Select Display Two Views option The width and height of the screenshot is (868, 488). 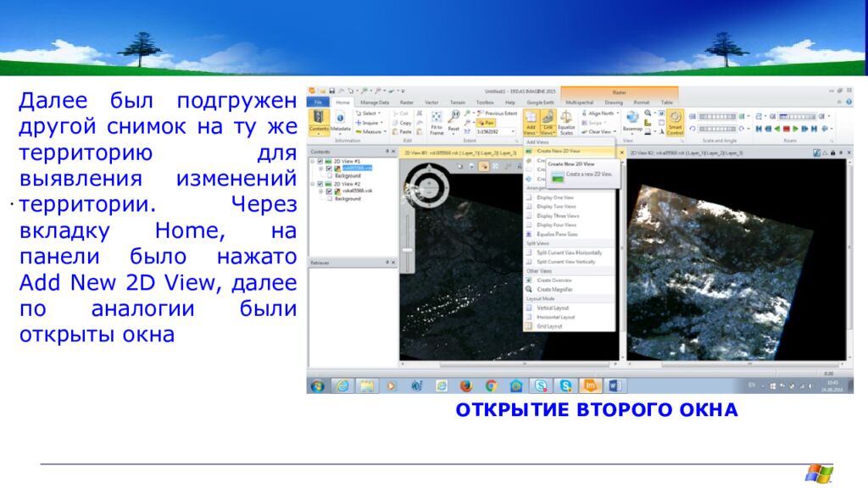click(555, 206)
